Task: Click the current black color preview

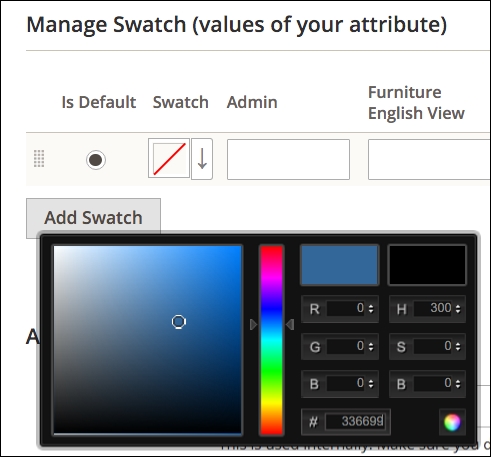Action: pyautogui.click(x=427, y=265)
